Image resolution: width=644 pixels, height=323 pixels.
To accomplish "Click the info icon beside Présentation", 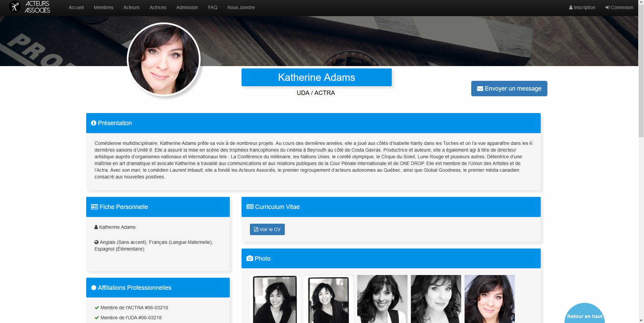I will (94, 123).
